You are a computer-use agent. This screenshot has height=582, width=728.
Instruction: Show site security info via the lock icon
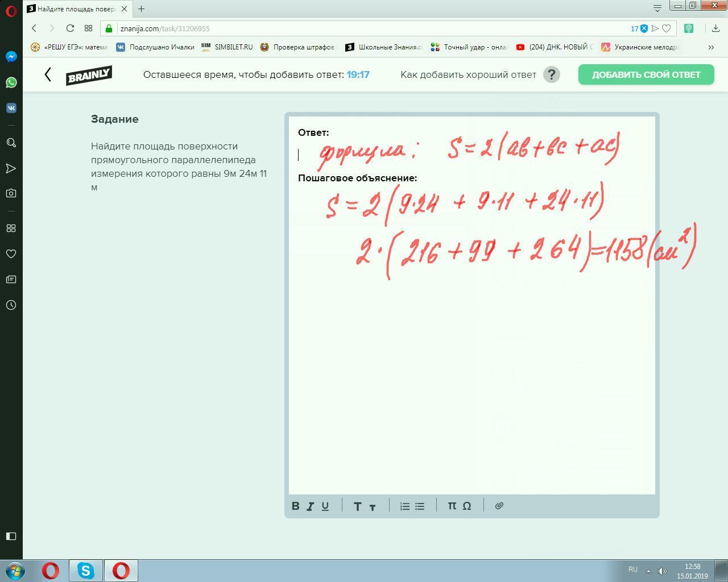[109, 28]
